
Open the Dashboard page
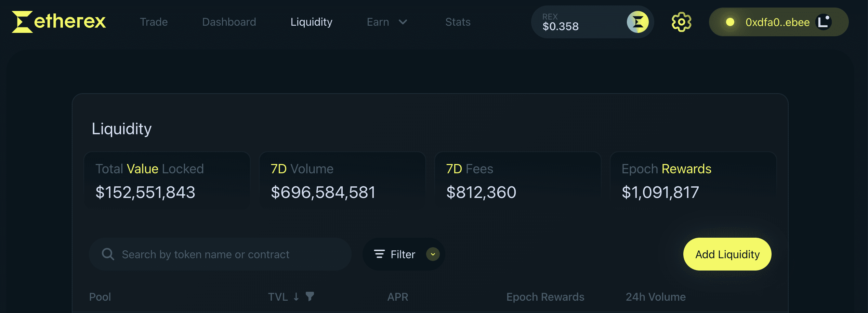[x=229, y=22]
